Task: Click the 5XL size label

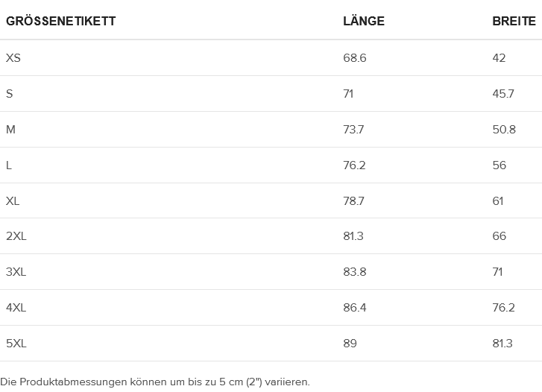Action: (16, 344)
